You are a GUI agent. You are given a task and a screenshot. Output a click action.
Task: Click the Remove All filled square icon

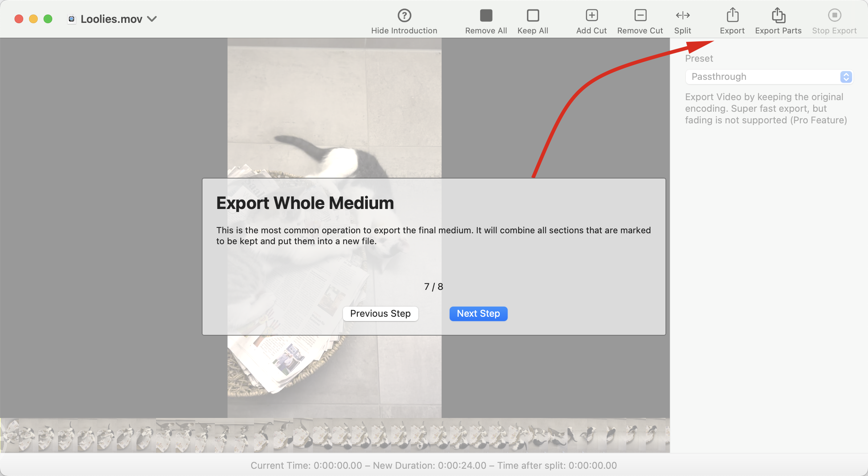point(486,16)
